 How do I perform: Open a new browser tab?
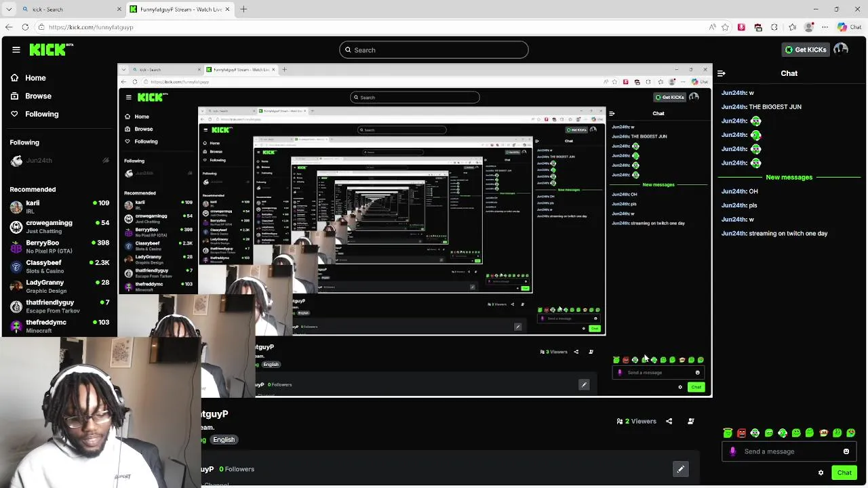243,9
